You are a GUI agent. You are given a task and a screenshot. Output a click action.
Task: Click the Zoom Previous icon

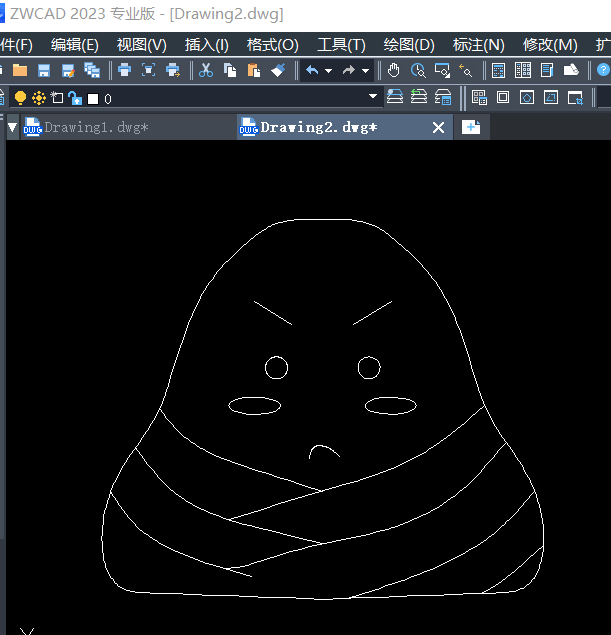point(466,70)
